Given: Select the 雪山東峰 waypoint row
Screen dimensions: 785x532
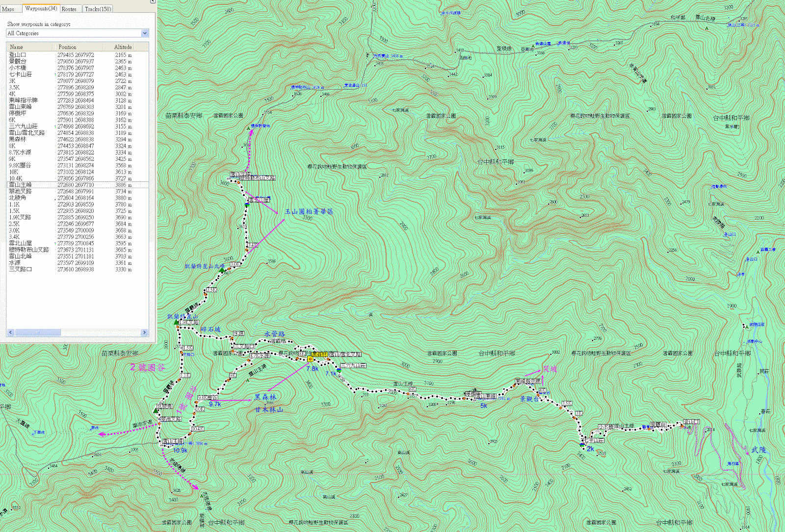Looking at the screenshot, I should (x=78, y=107).
